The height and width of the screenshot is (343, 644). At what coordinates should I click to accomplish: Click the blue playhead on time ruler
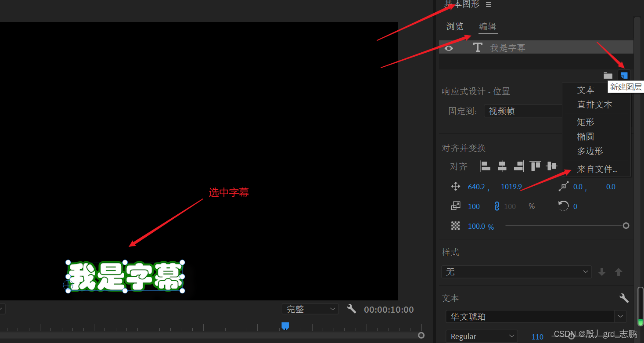(285, 326)
